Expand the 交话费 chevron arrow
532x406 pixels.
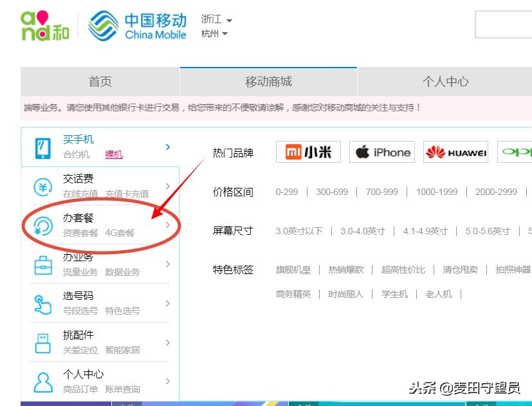coord(168,186)
